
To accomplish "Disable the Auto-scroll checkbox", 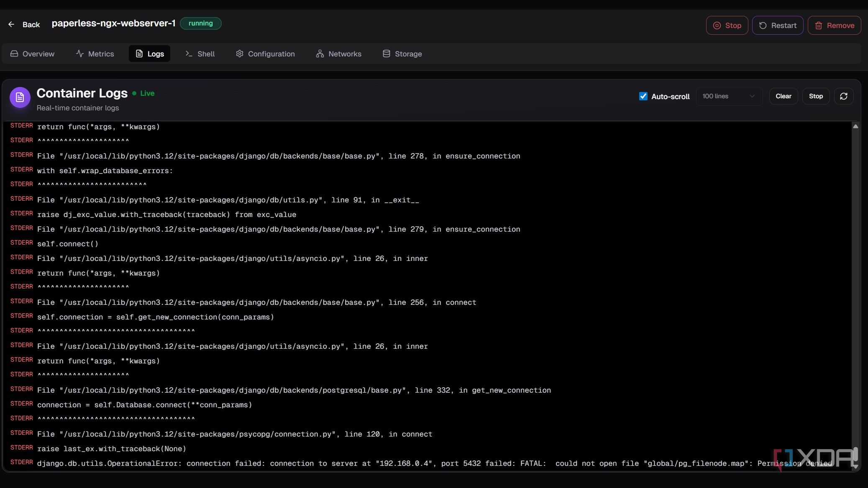I will [643, 96].
